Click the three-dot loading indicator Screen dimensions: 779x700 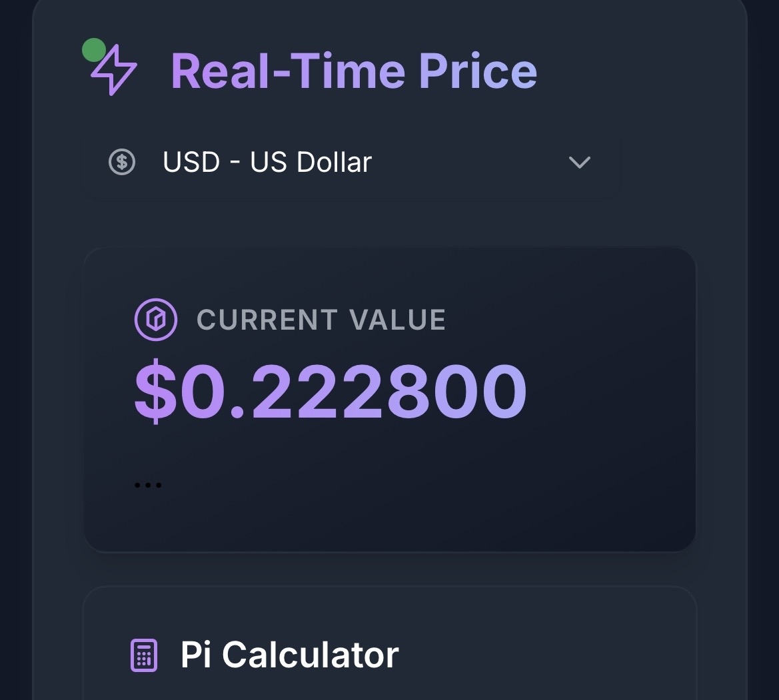(148, 485)
